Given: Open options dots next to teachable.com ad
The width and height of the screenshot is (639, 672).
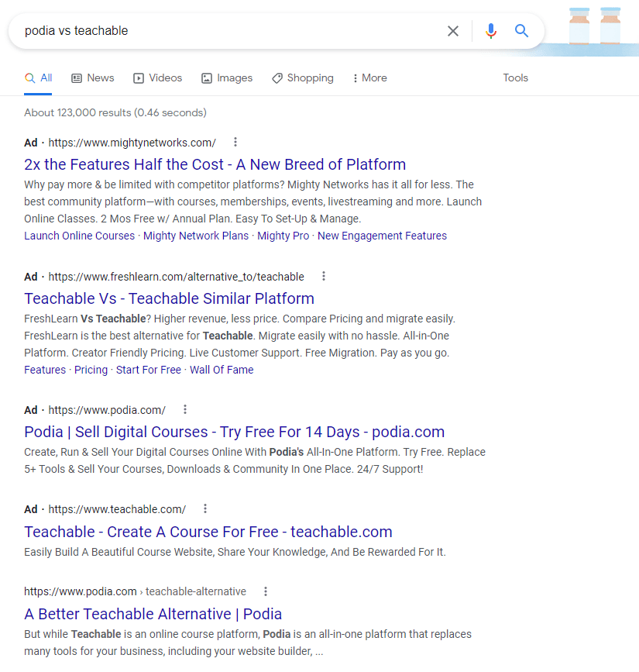Looking at the screenshot, I should 205,508.
